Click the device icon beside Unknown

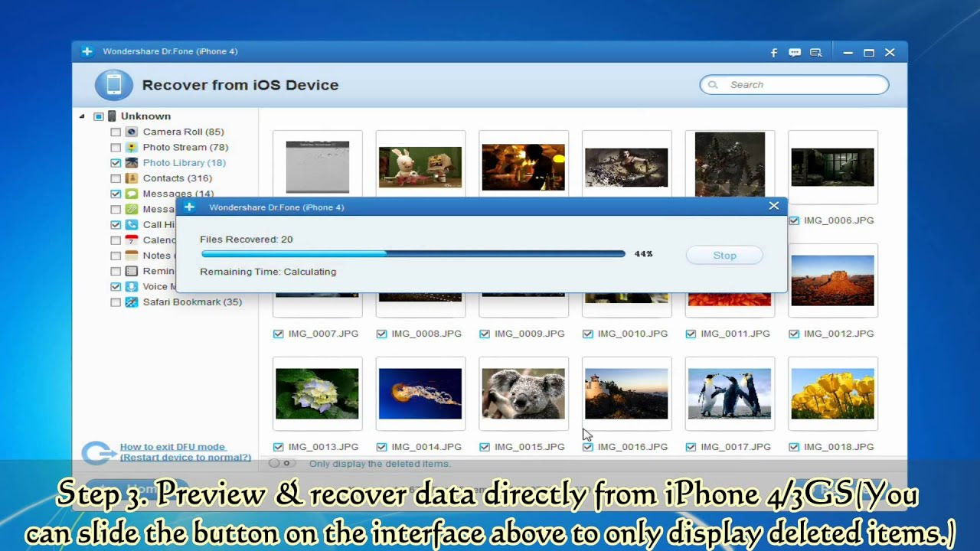tap(112, 116)
